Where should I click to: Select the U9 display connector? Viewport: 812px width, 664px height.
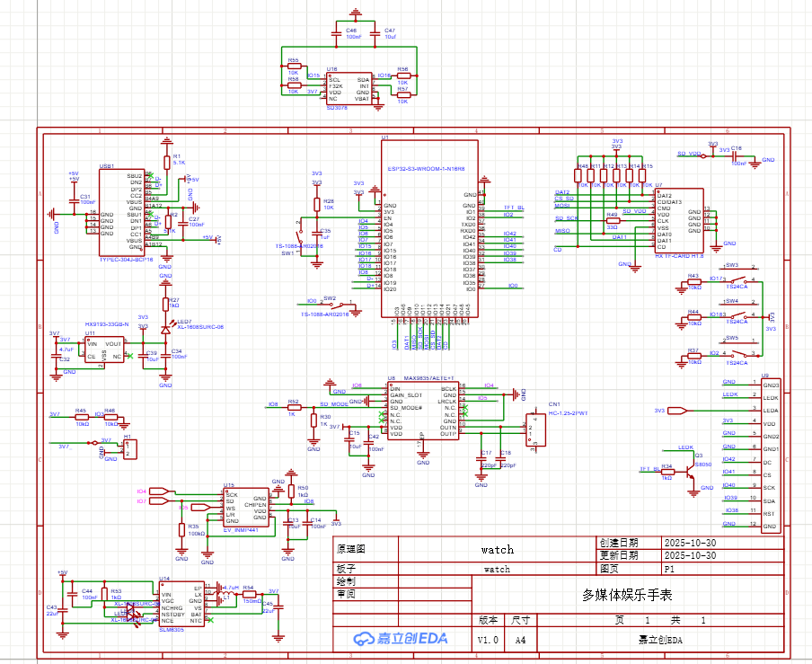coord(771,455)
